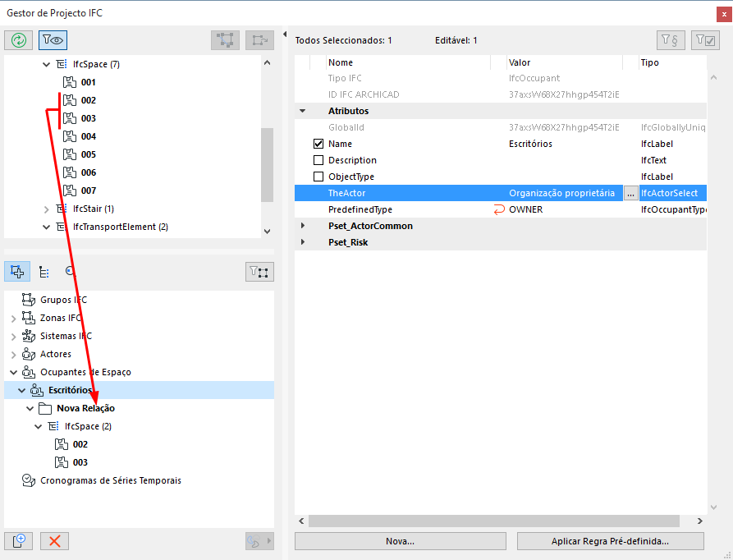Screen dimensions: 733x560
Task: Click the select-in-model icon in top toolbar
Action: pyautogui.click(x=226, y=40)
